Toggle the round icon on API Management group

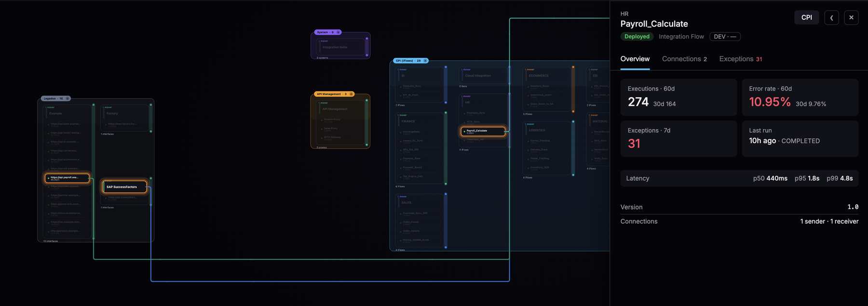pos(351,94)
